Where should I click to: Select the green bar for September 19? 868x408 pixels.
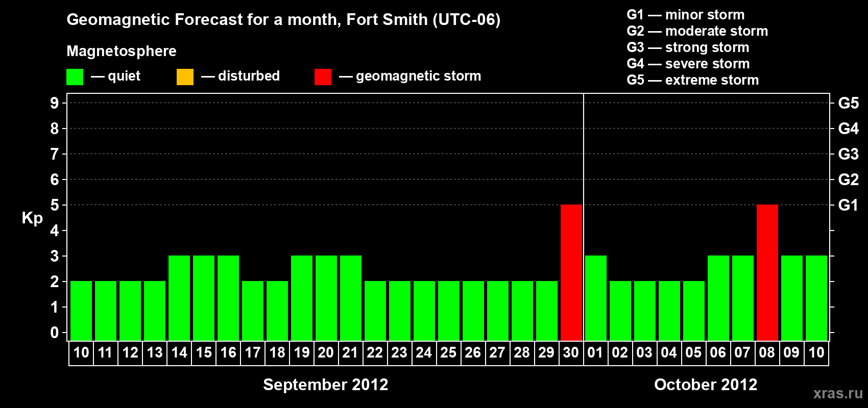(302, 298)
